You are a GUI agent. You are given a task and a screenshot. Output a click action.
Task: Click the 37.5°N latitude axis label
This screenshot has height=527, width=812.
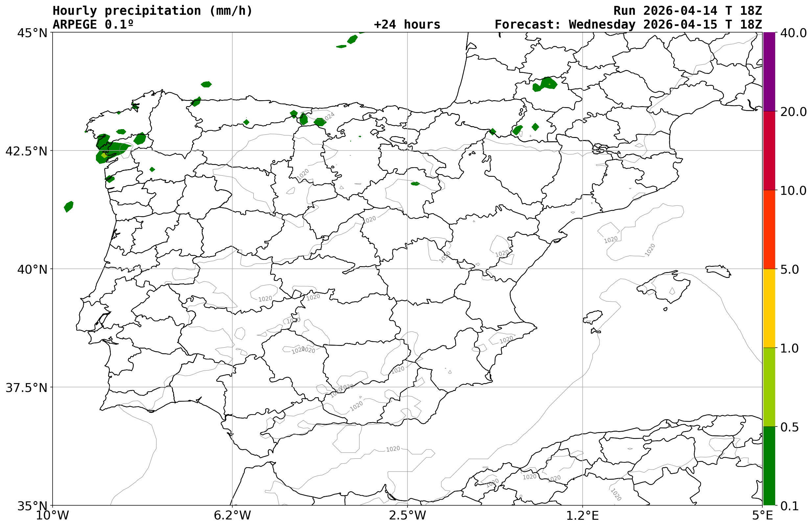coord(26,388)
